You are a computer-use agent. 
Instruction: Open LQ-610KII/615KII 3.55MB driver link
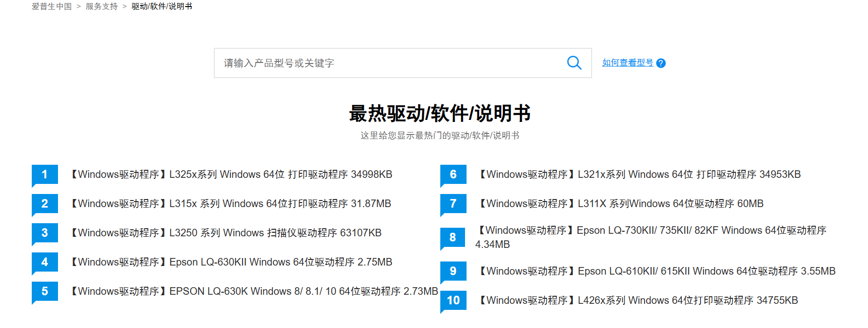tap(656, 271)
